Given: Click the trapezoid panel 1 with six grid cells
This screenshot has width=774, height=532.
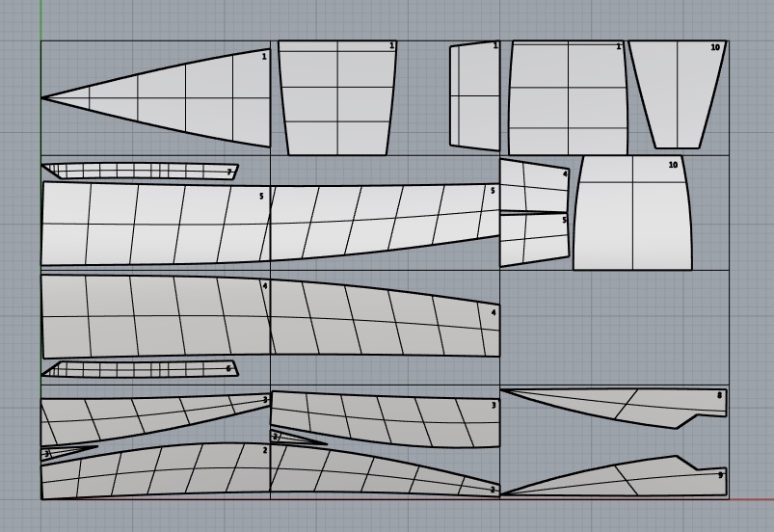Looking at the screenshot, I should [x=336, y=96].
